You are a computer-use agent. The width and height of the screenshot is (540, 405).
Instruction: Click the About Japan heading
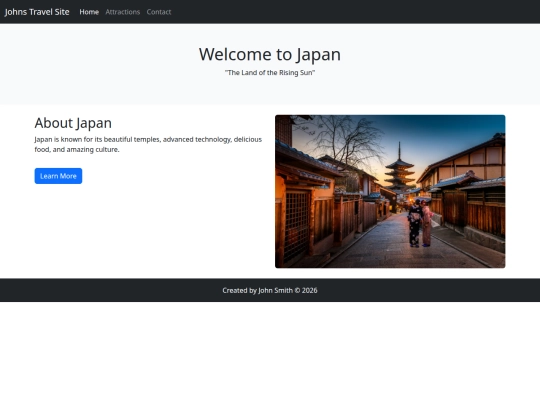pyautogui.click(x=73, y=123)
